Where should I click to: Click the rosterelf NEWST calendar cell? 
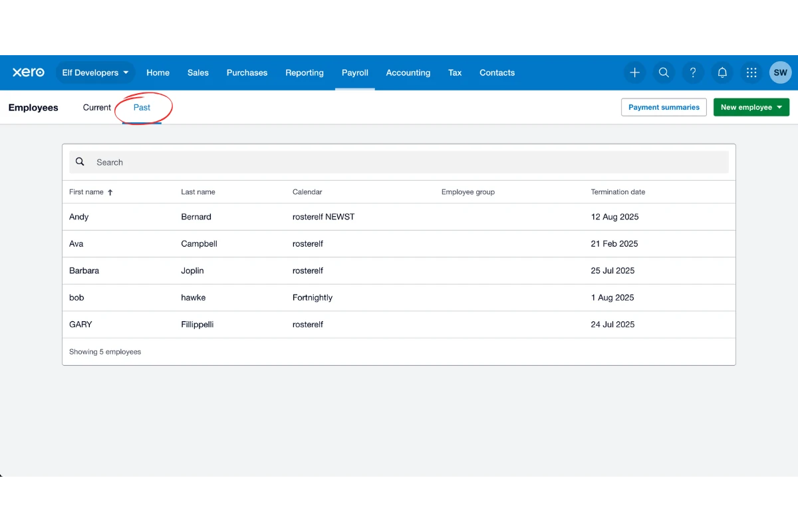click(323, 217)
